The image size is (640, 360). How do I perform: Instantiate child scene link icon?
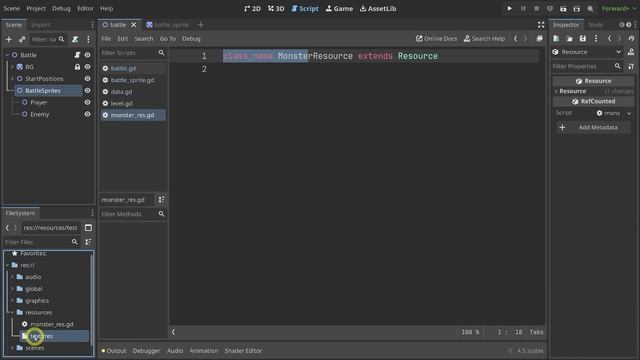point(22,39)
